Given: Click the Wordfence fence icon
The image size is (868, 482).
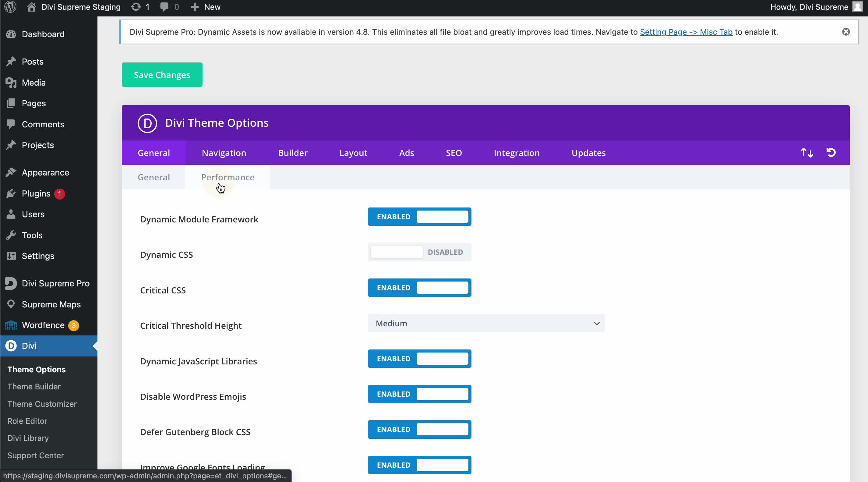Looking at the screenshot, I should point(11,325).
